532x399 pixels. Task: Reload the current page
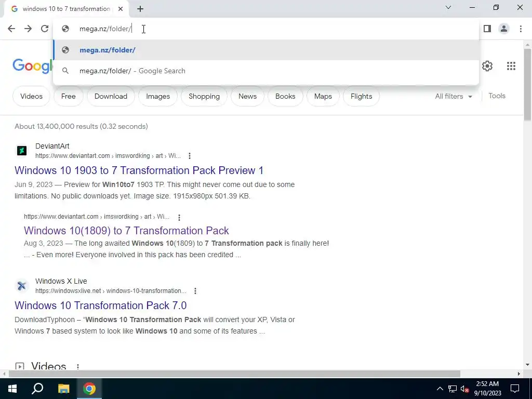point(45,29)
